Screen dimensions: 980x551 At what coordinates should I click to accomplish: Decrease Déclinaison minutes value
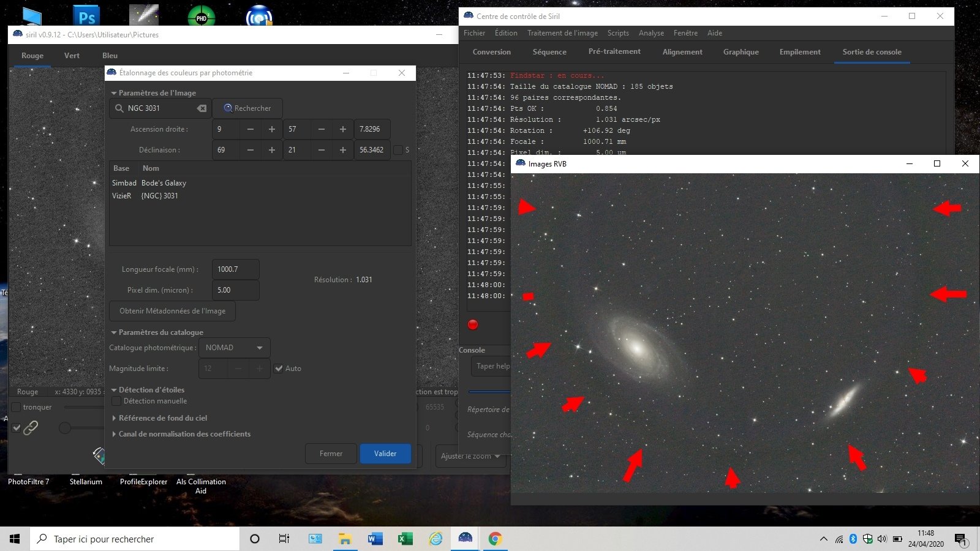point(322,150)
